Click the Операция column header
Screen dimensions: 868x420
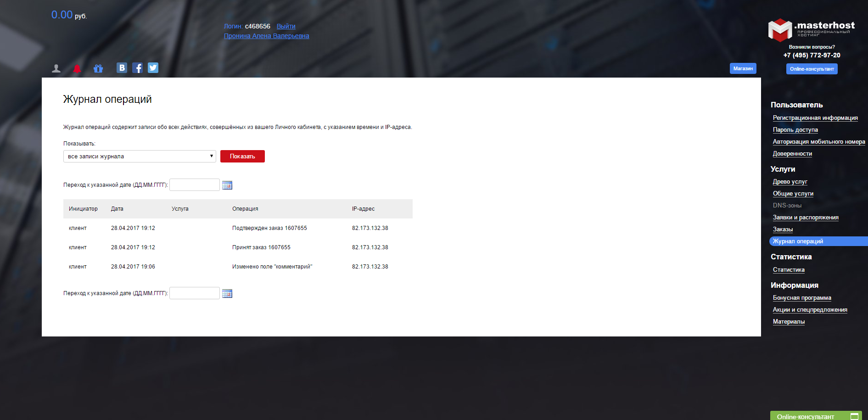(245, 209)
